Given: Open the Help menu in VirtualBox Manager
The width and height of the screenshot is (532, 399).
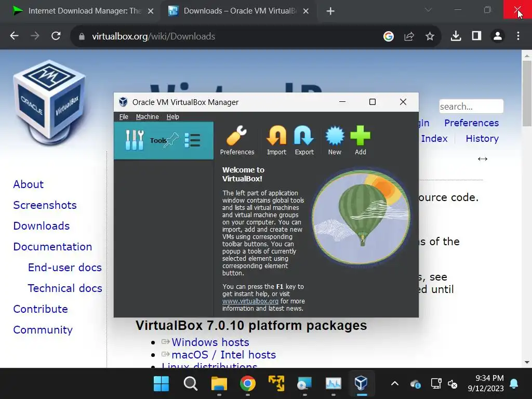Looking at the screenshot, I should (x=172, y=117).
